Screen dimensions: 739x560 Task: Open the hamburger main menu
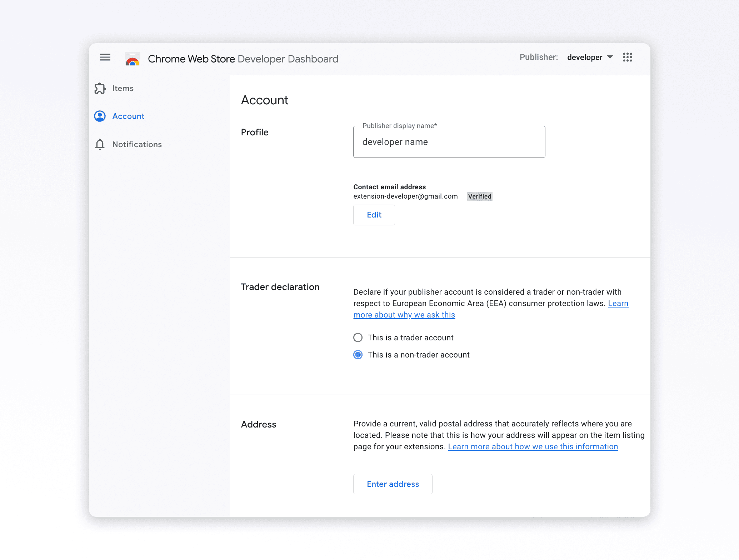tap(105, 57)
